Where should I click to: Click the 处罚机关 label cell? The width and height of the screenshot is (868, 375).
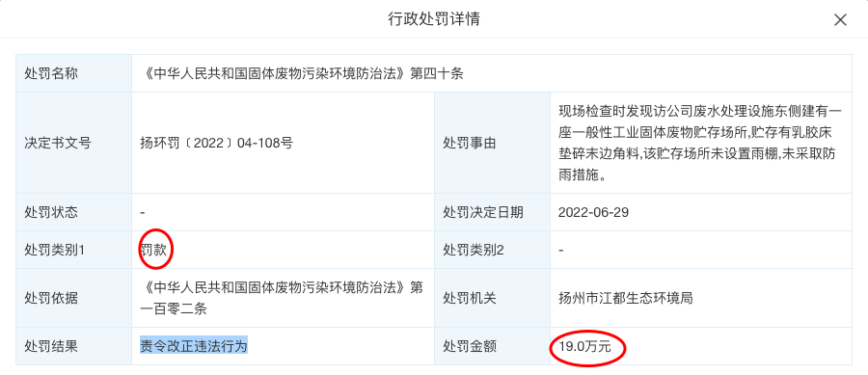pyautogui.click(x=492, y=299)
